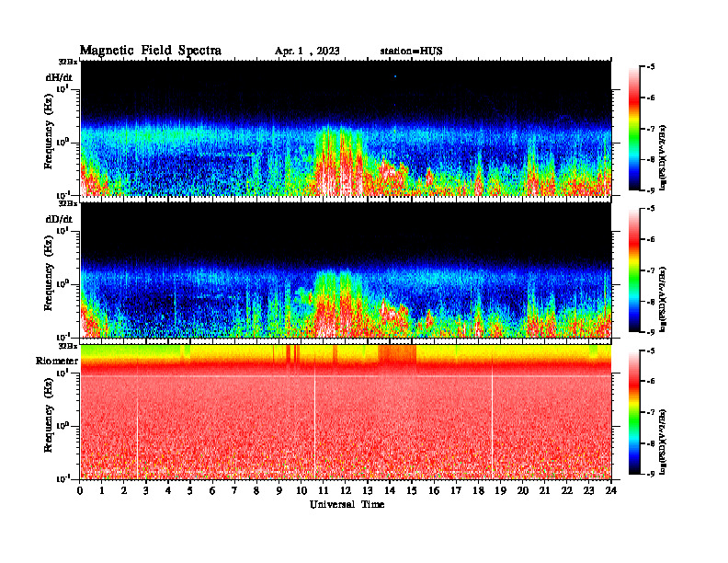Click the 'Universal Time' axis title
Viewport: 728px width, 563px height.
point(347,504)
